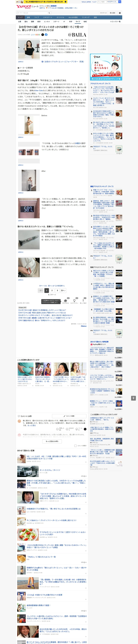138x644 pixels.
Task: Open トピックス一覧 link
Action: coord(115,21)
